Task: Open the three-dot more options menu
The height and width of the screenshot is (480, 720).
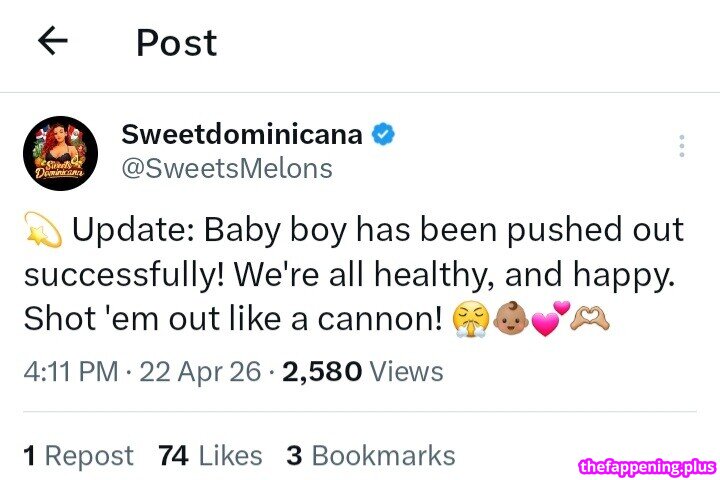Action: click(681, 146)
